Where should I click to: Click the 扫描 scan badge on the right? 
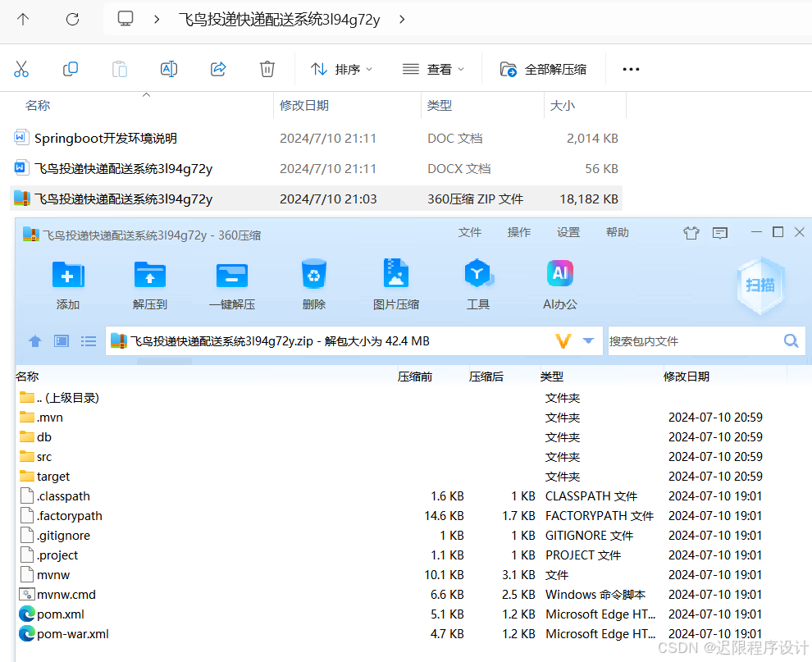click(x=760, y=285)
